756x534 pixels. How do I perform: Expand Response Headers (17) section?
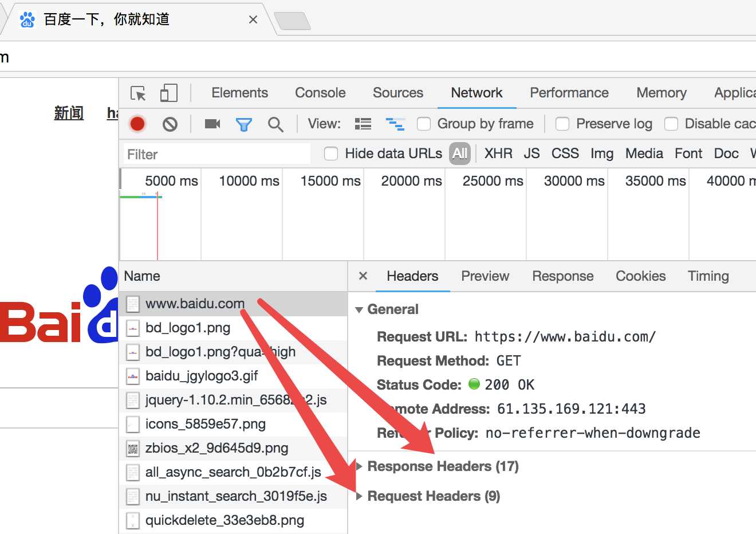(x=359, y=466)
